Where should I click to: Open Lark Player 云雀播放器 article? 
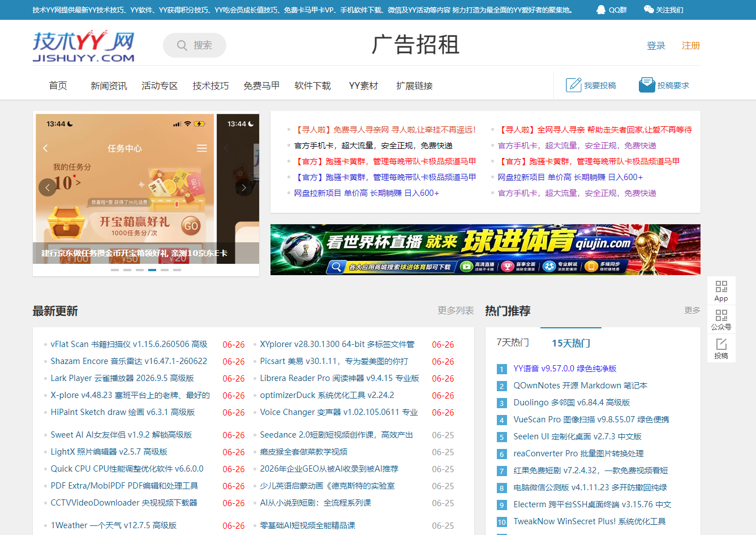(122, 378)
